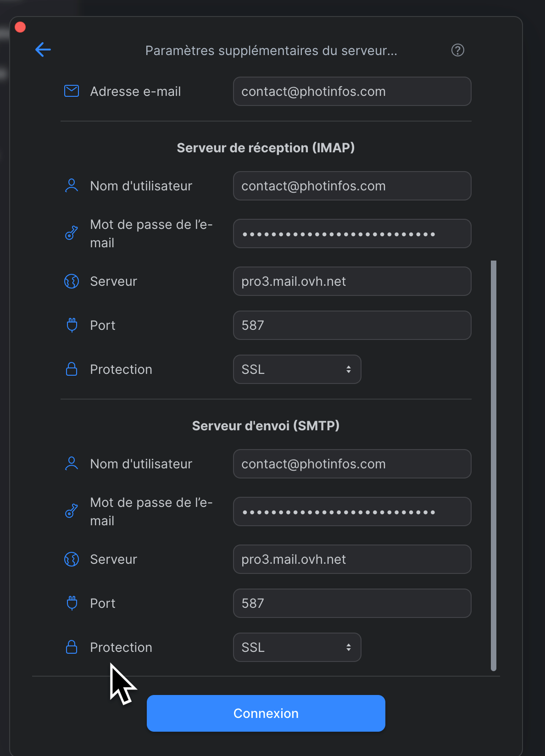The width and height of the screenshot is (545, 756).
Task: Click the vertical scrollbar on the right
Action: [x=494, y=465]
